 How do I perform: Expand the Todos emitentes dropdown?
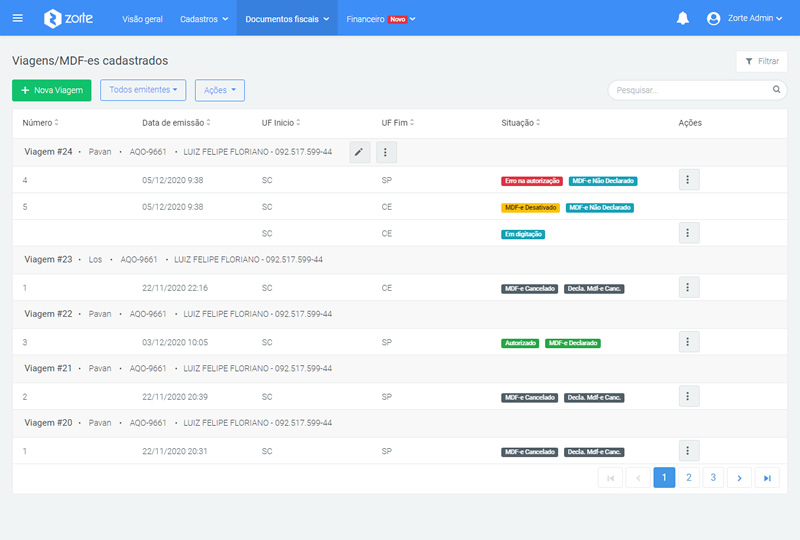coord(143,90)
